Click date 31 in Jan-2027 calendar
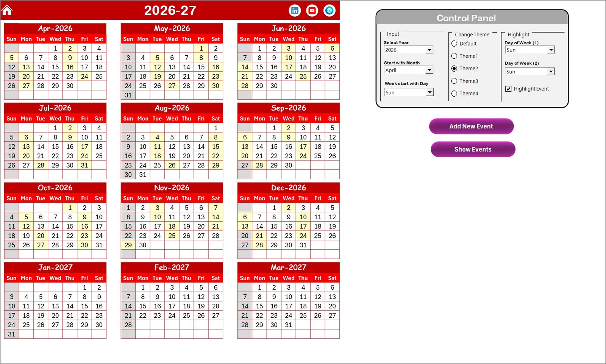Viewport: 606px width, 364px height. (x=11, y=334)
